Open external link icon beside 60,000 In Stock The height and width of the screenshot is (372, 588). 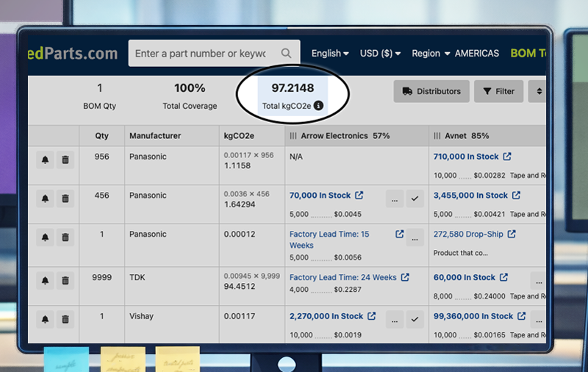coord(503,277)
